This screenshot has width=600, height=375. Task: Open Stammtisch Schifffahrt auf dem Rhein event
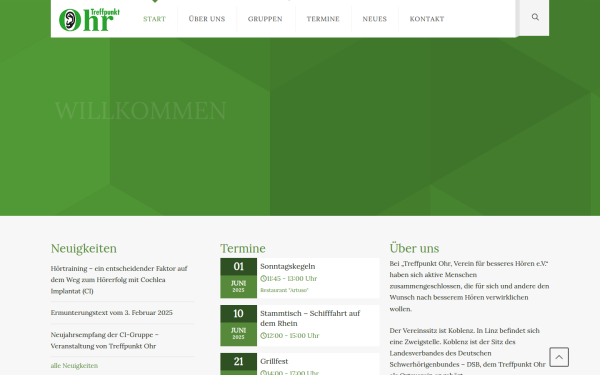[x=310, y=318]
